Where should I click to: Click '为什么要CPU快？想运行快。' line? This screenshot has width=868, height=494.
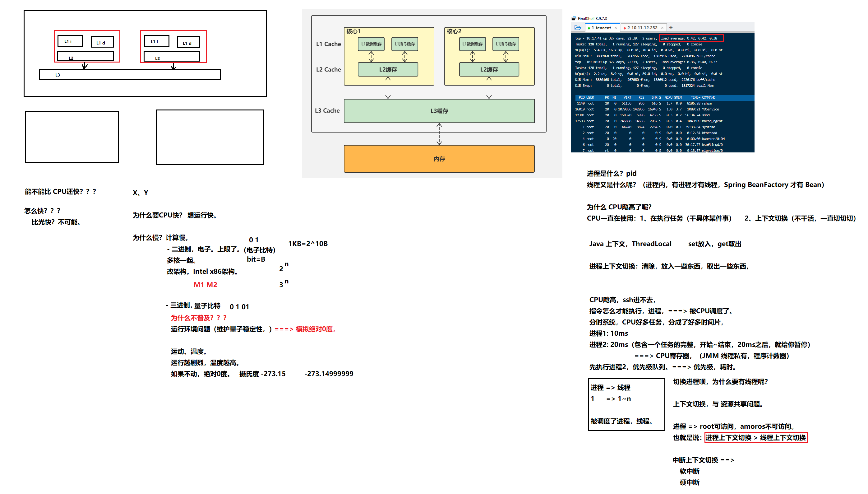coord(175,216)
